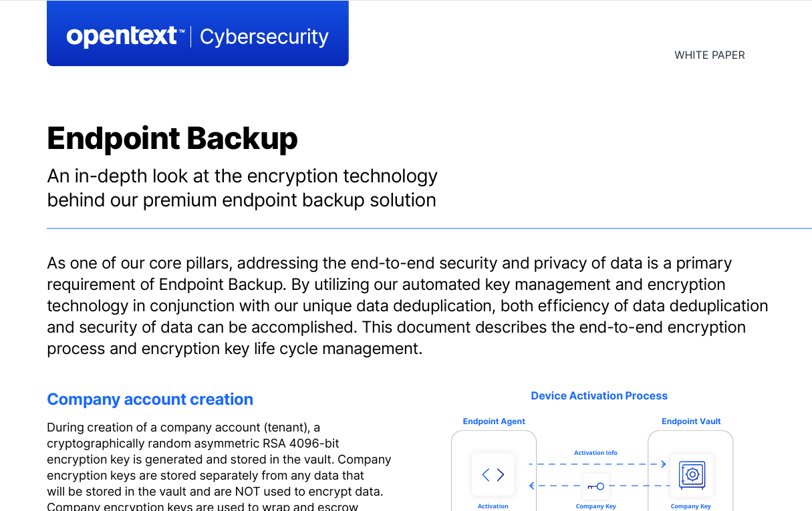
Task: Click the Device Activation Process diagram title
Action: pyautogui.click(x=599, y=396)
